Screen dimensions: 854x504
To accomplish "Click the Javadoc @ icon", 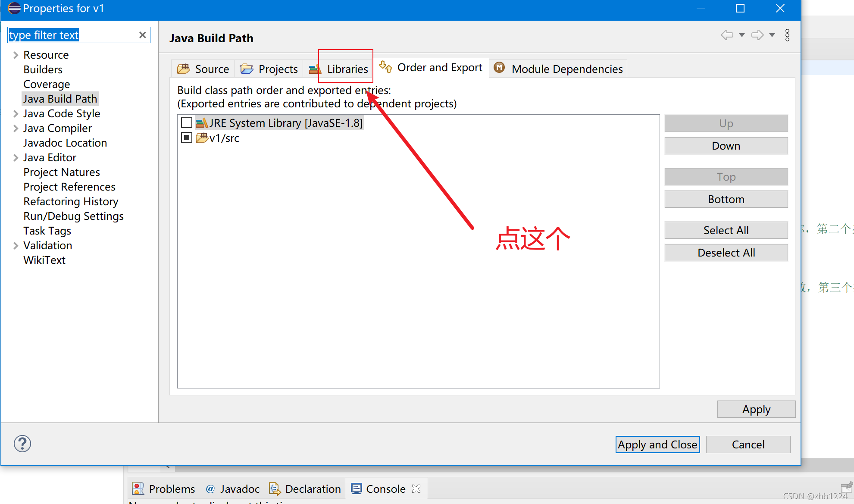I will click(210, 488).
